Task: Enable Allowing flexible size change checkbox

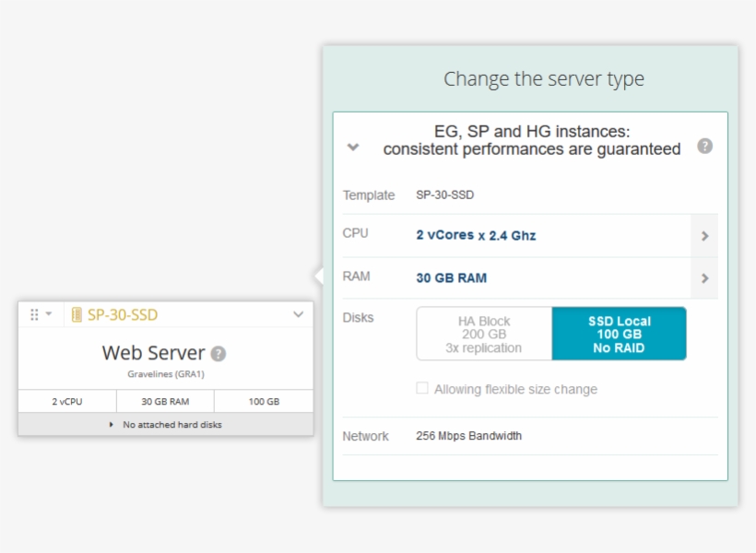Action: [x=422, y=388]
